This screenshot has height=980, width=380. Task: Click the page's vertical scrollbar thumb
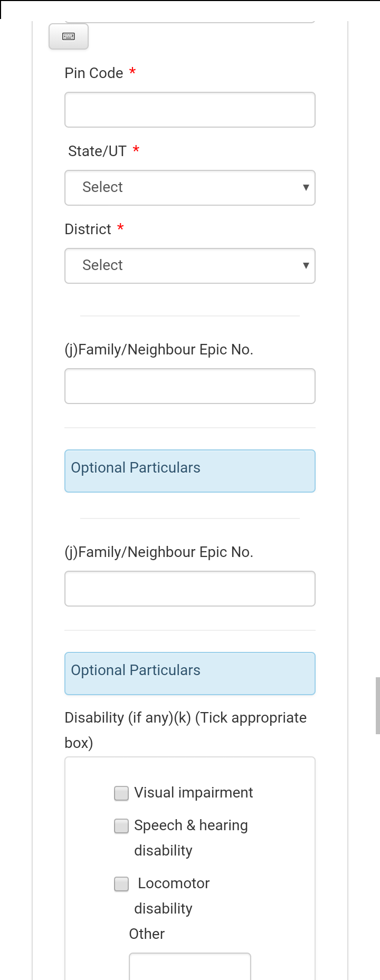coord(377,705)
